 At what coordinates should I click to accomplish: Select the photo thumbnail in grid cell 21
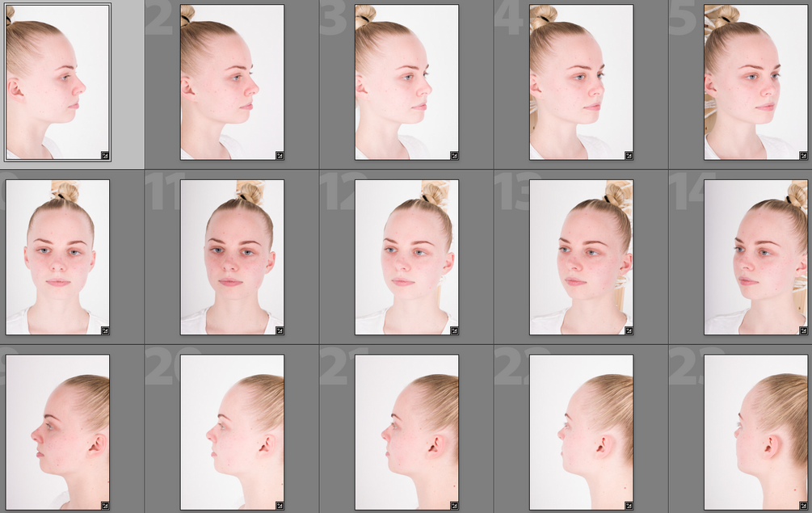click(x=406, y=431)
